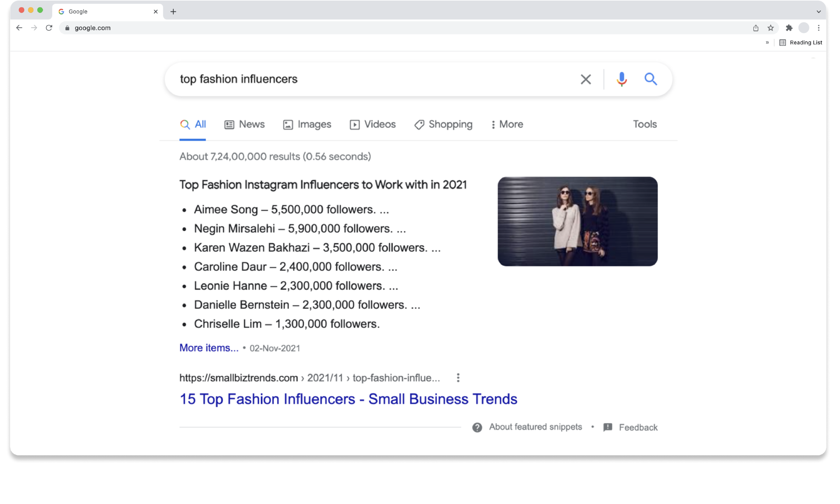Open result options three-dot icon

coord(458,378)
